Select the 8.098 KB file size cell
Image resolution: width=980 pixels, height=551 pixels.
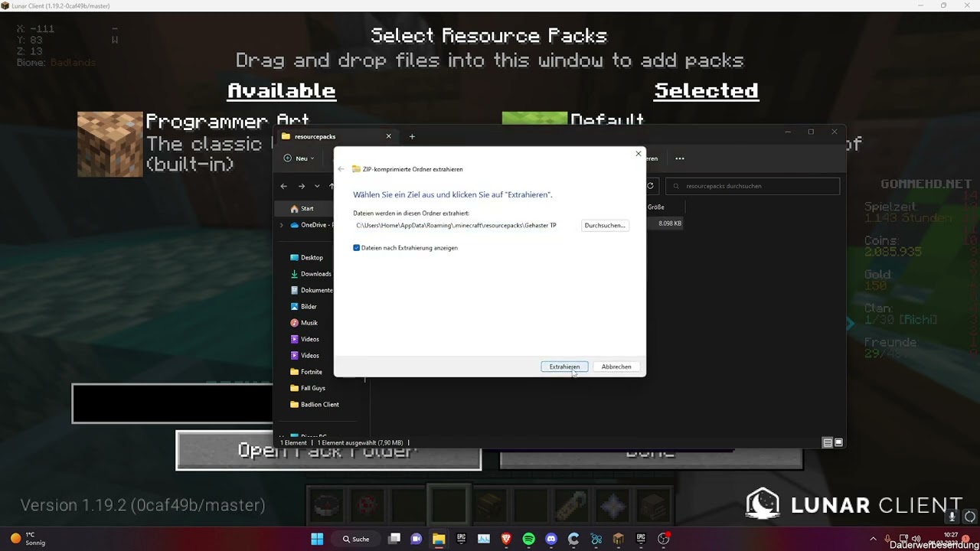tap(670, 223)
